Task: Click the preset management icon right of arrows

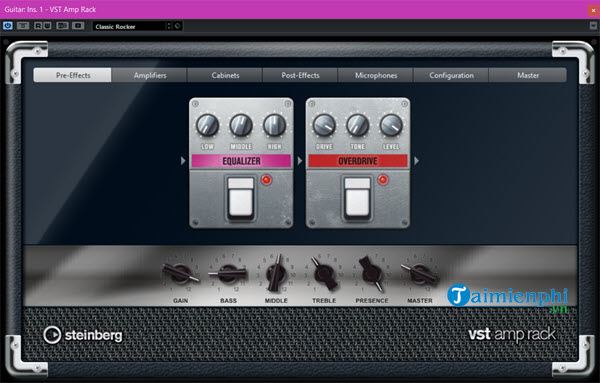Action: [178, 26]
